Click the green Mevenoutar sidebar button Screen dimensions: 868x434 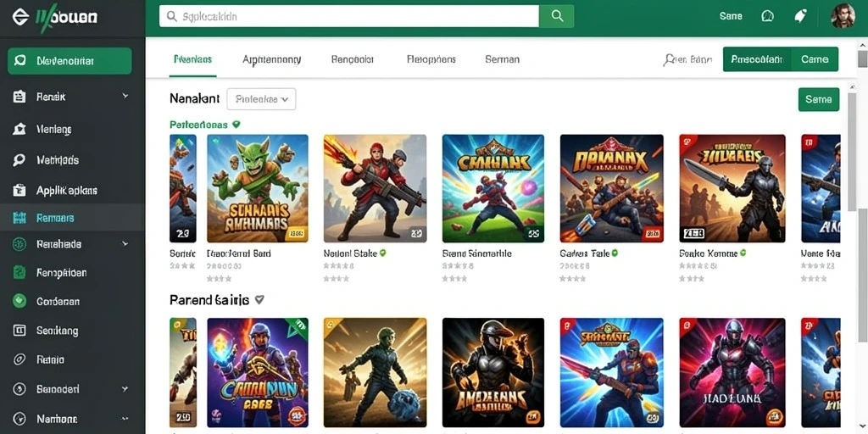click(70, 61)
